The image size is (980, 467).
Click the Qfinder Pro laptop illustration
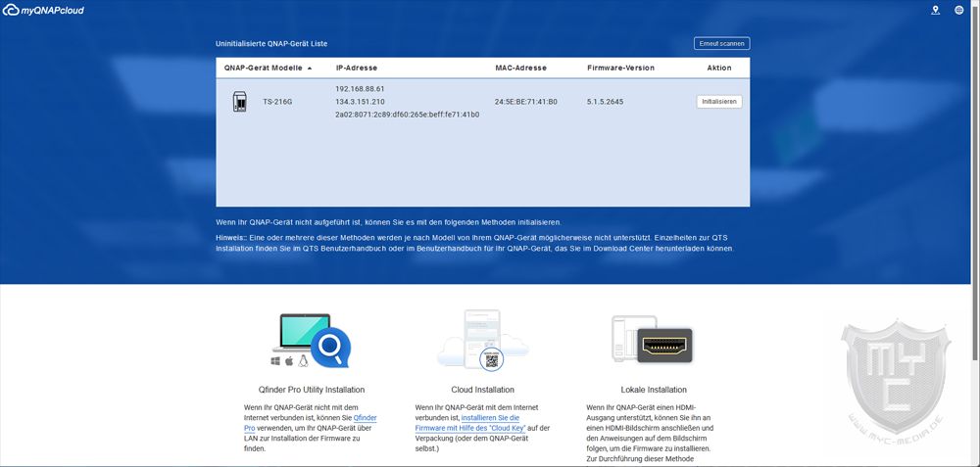click(x=312, y=341)
